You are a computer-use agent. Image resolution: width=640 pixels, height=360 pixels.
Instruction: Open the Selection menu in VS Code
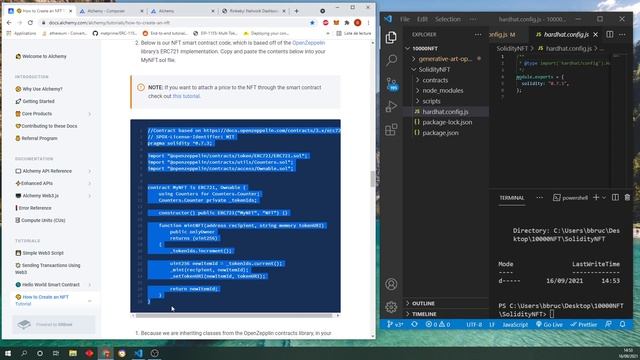click(x=447, y=19)
